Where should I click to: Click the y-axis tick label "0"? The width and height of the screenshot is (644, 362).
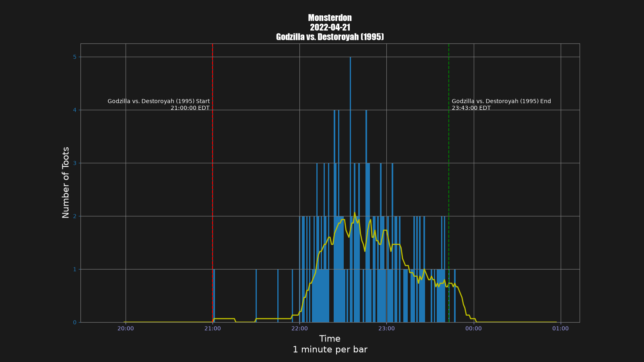[x=74, y=323]
